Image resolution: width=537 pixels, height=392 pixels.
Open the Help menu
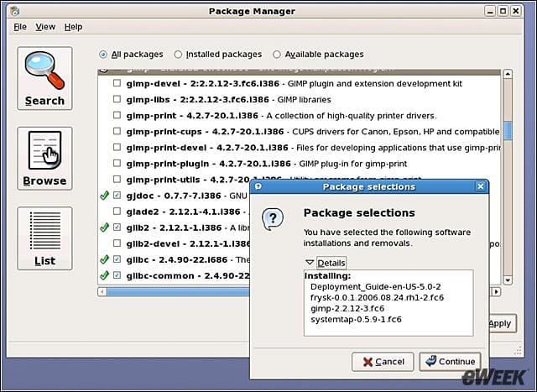(73, 27)
